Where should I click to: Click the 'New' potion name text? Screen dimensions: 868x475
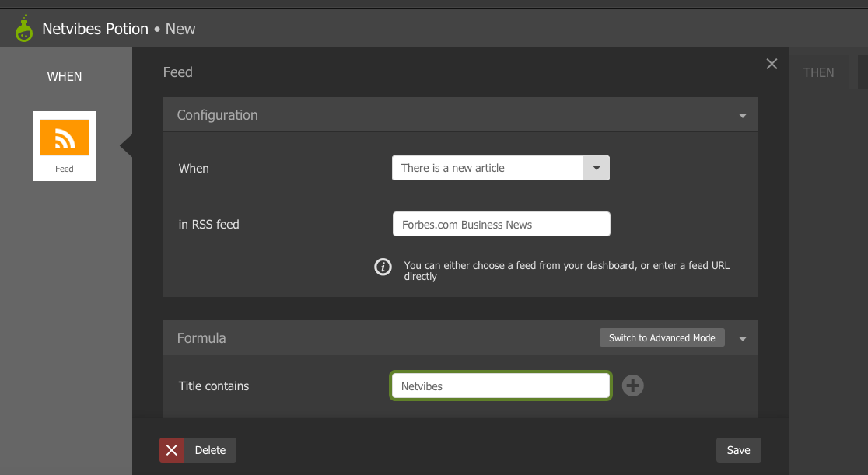[180, 29]
